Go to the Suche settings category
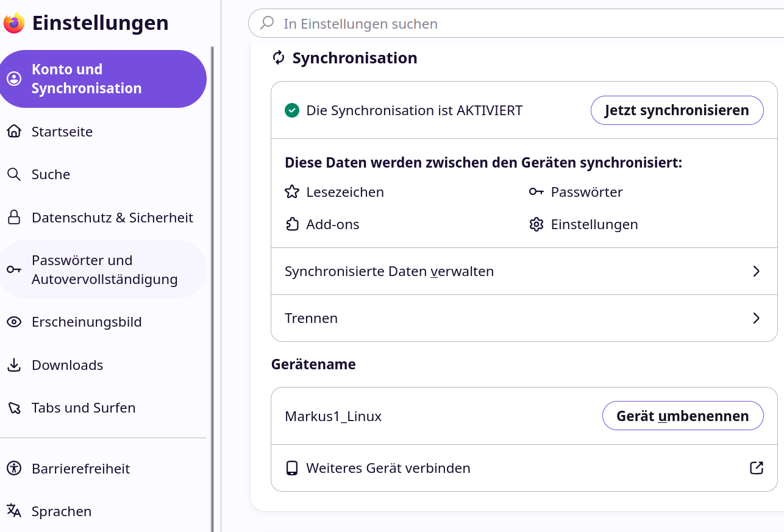 point(104,174)
